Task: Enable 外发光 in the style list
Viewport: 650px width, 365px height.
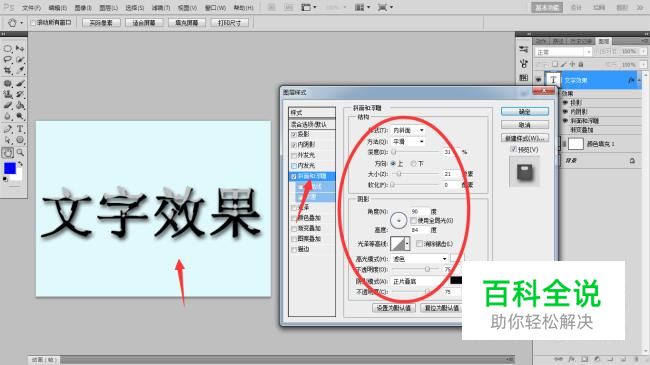Action: (293, 156)
